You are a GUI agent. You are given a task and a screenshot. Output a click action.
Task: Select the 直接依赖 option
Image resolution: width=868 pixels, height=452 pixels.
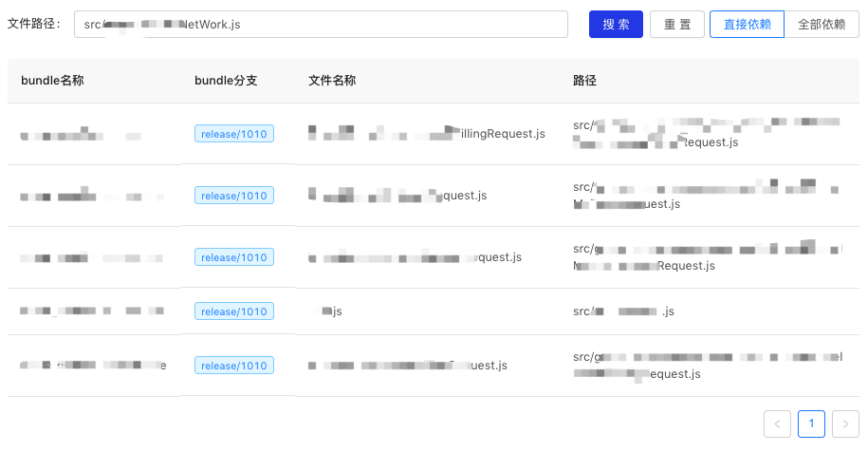point(747,25)
